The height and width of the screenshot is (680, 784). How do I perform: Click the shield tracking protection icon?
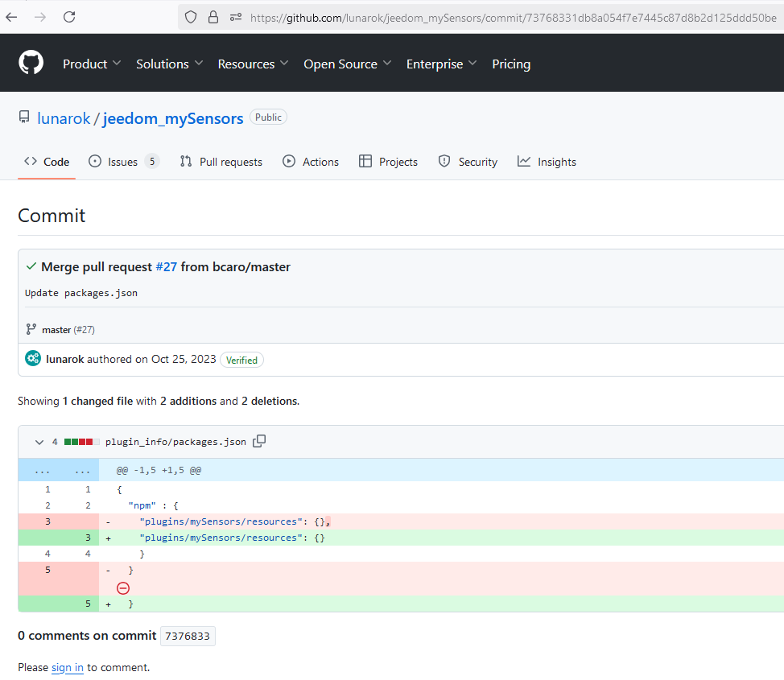(191, 18)
